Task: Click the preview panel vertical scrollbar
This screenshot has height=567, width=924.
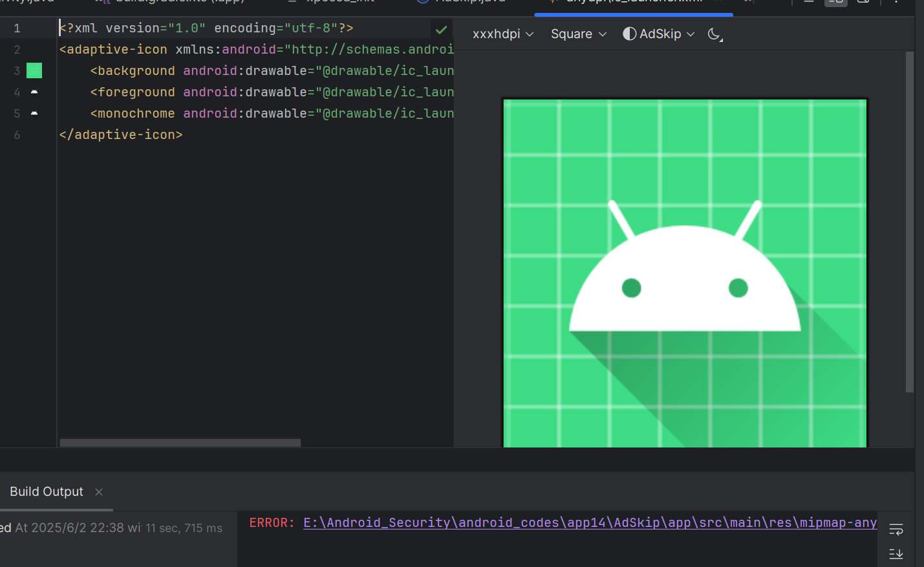Action: (x=910, y=222)
